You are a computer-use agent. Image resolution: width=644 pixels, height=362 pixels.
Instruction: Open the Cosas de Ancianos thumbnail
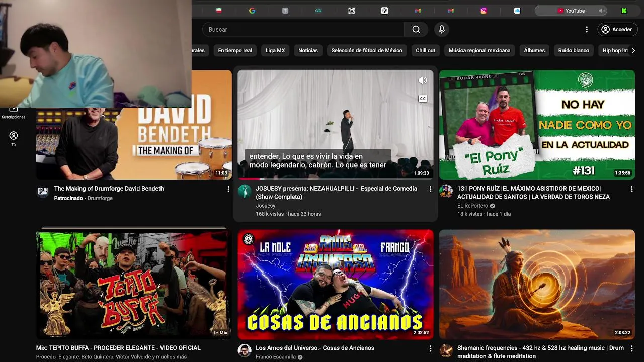(x=336, y=284)
